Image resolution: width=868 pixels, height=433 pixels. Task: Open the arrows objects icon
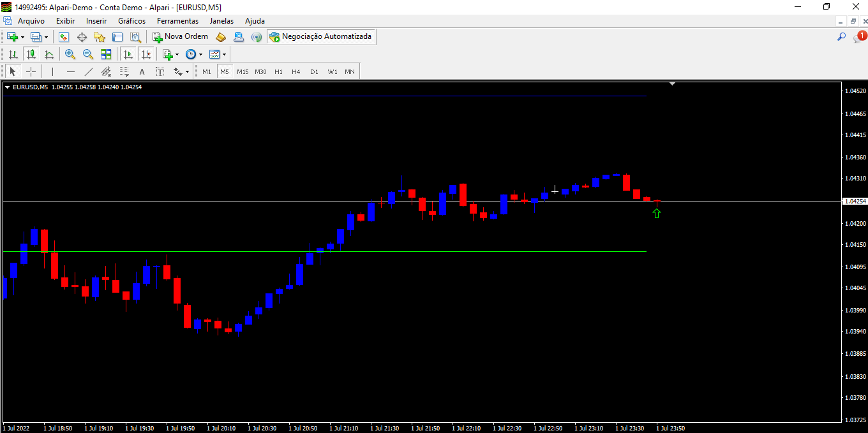177,71
